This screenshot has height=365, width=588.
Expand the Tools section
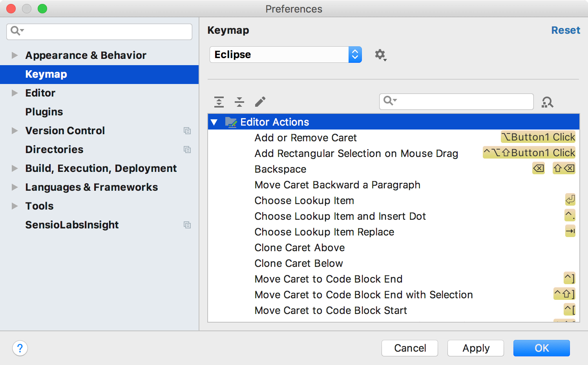(x=15, y=206)
